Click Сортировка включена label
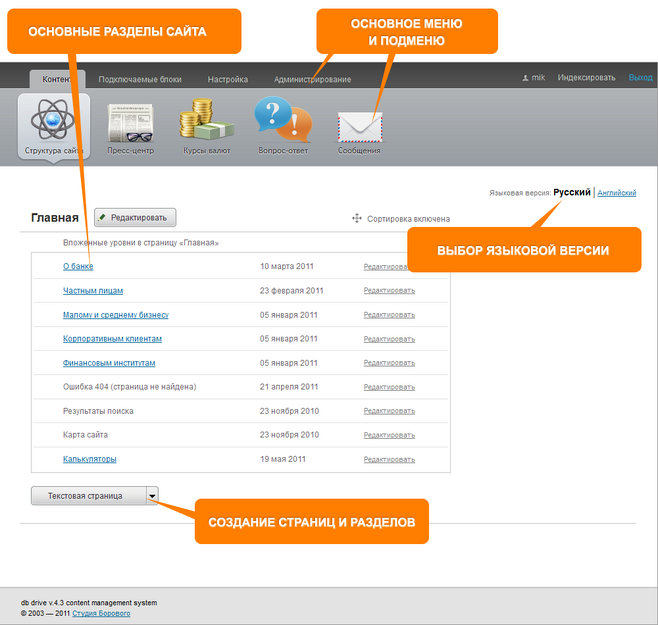Screen dimensions: 658x625 408,219
